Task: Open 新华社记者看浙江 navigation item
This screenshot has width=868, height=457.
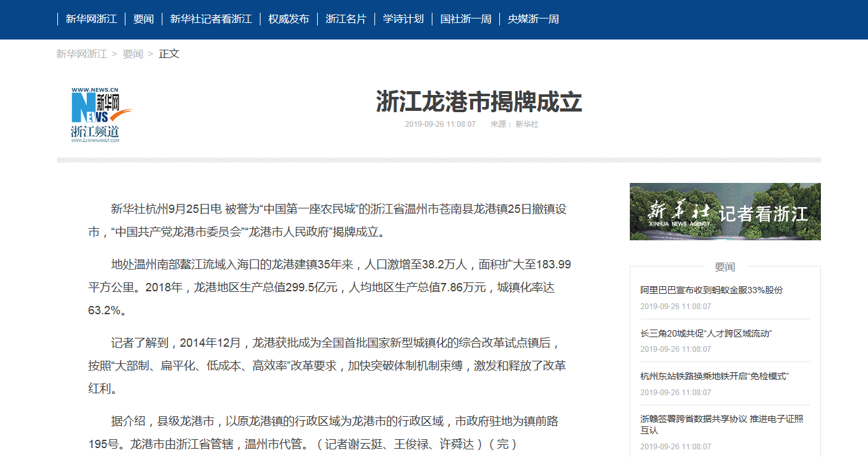Action: (x=211, y=19)
